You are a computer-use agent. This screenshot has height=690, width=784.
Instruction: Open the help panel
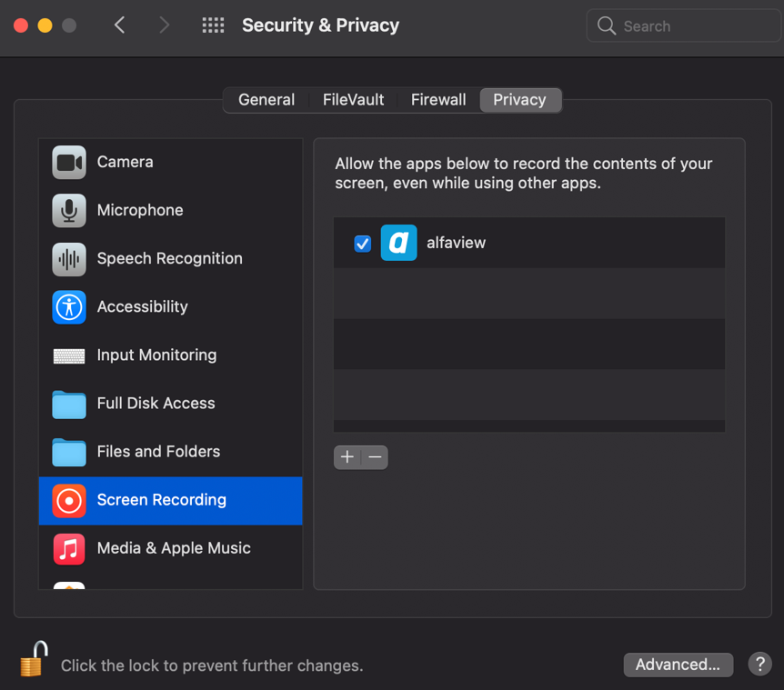(759, 665)
